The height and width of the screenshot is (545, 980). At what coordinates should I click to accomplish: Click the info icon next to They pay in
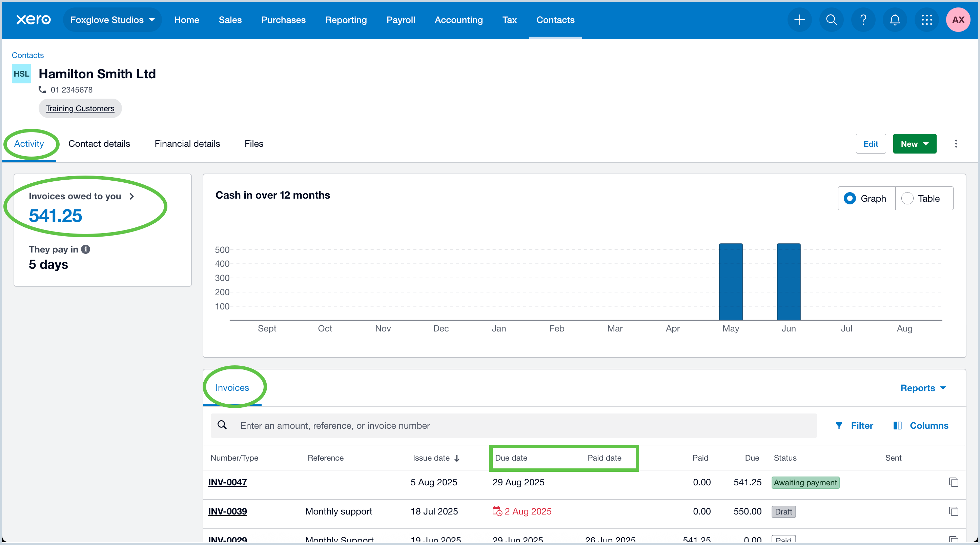[x=86, y=249]
